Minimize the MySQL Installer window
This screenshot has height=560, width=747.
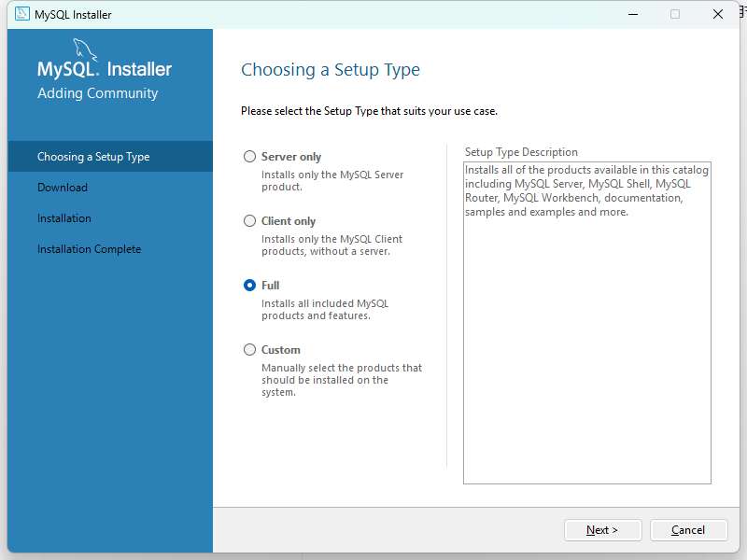[x=633, y=14]
